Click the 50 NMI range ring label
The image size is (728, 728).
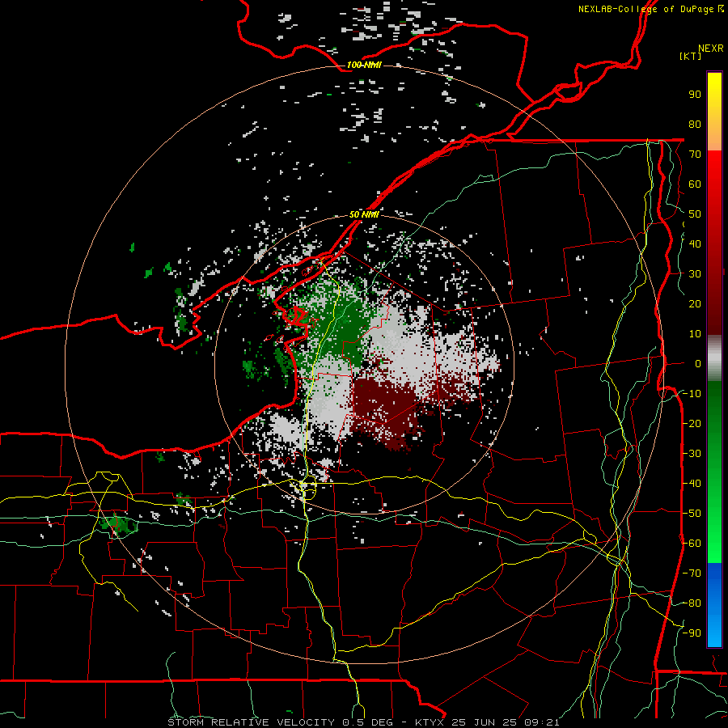click(364, 214)
